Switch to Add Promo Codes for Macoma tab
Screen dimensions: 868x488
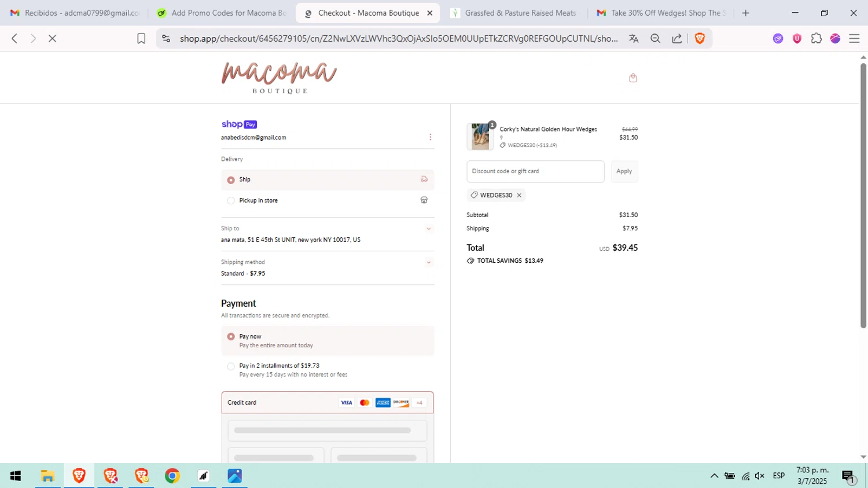coord(222,13)
